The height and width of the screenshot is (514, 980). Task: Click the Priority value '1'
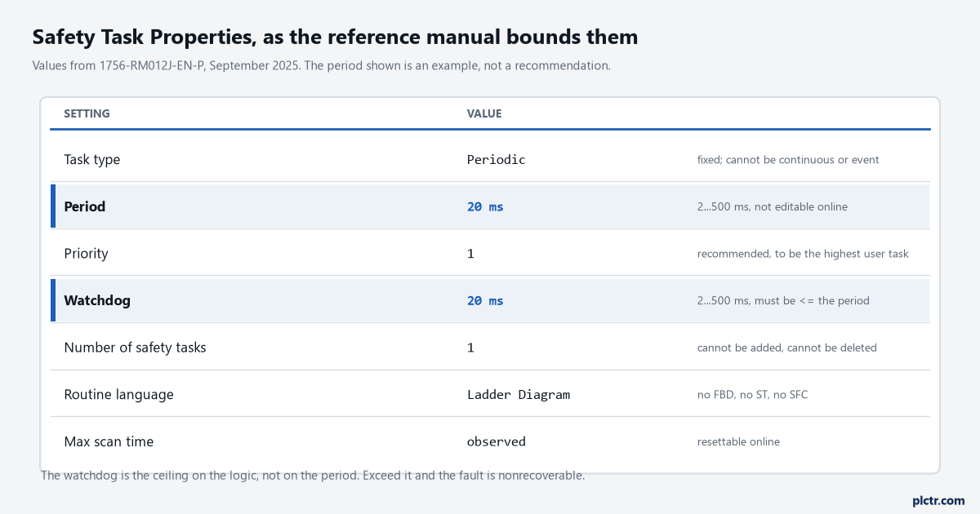point(470,254)
